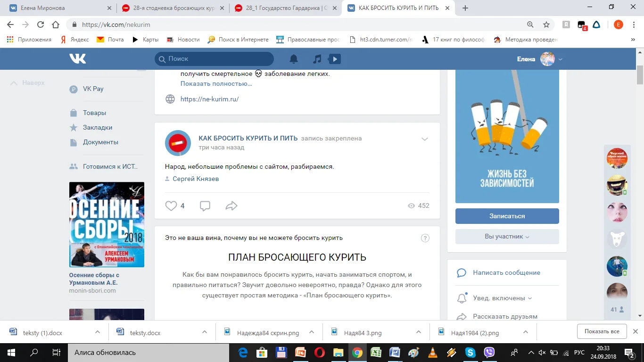Open the https://ne-kurim.ru/ link

(209, 99)
